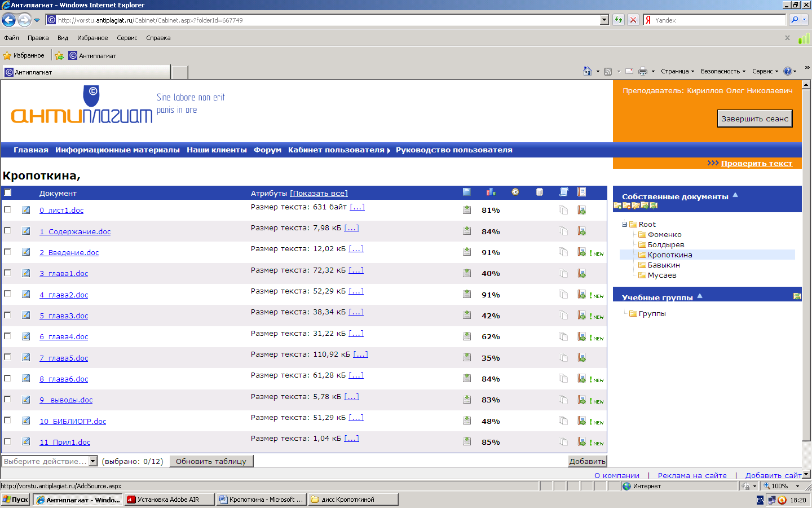This screenshot has height=508, width=812.
Task: Click the report icon for 10_БИБЛИОГР.doc
Action: (582, 421)
